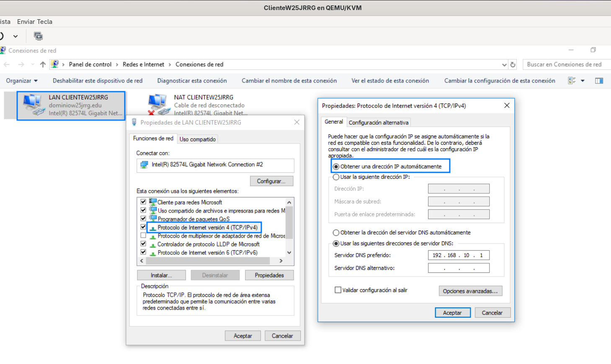Close the TCP/IPv4 properties dialog

[x=507, y=105]
